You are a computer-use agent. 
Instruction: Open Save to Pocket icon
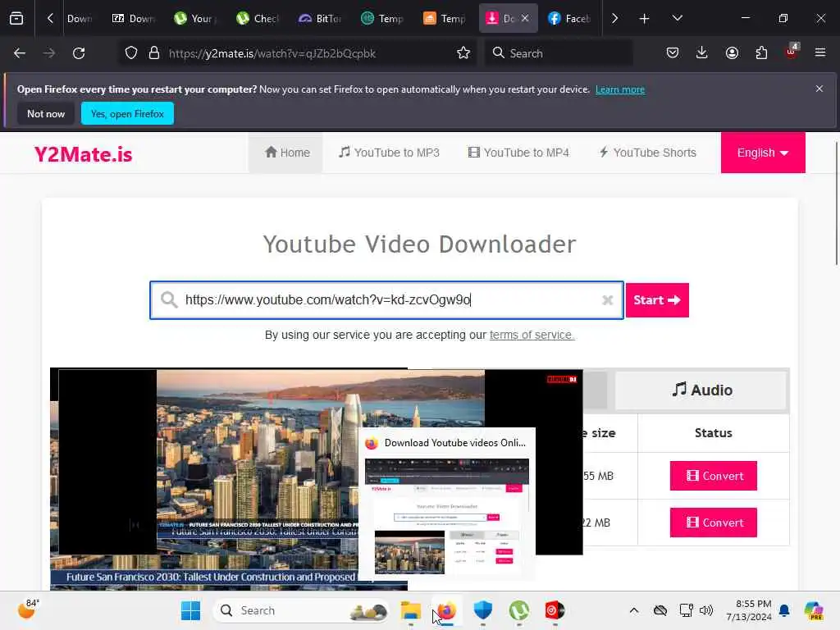pos(673,53)
